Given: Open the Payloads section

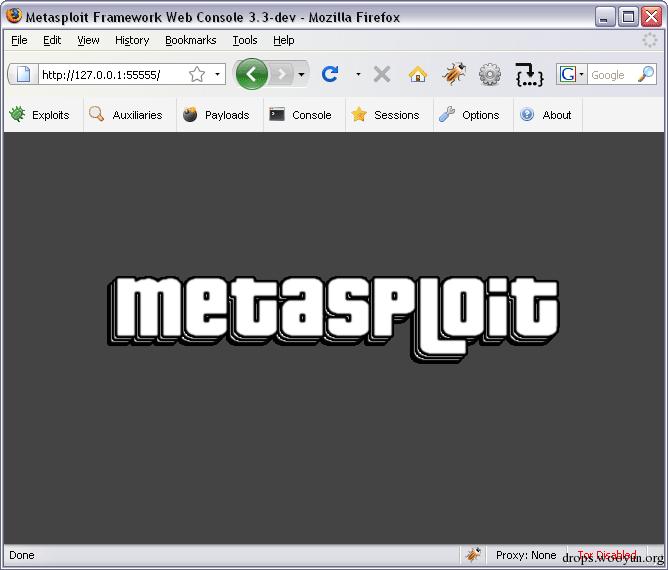Looking at the screenshot, I should point(216,115).
